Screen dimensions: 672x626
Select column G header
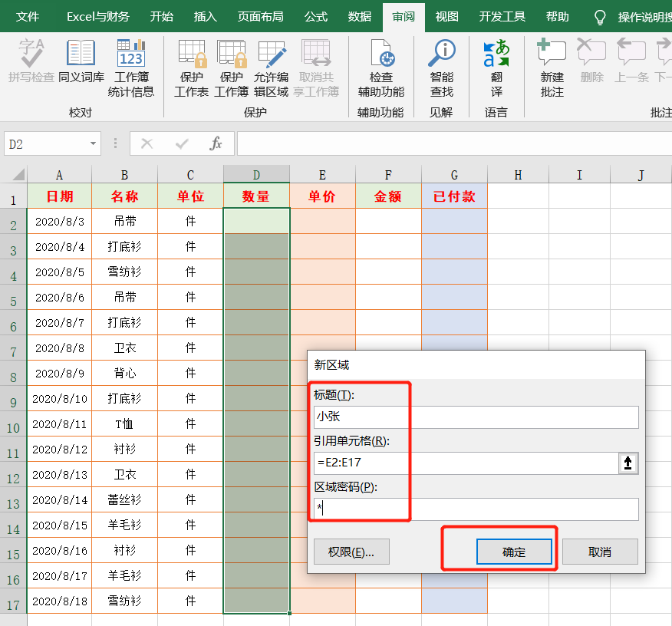point(454,175)
